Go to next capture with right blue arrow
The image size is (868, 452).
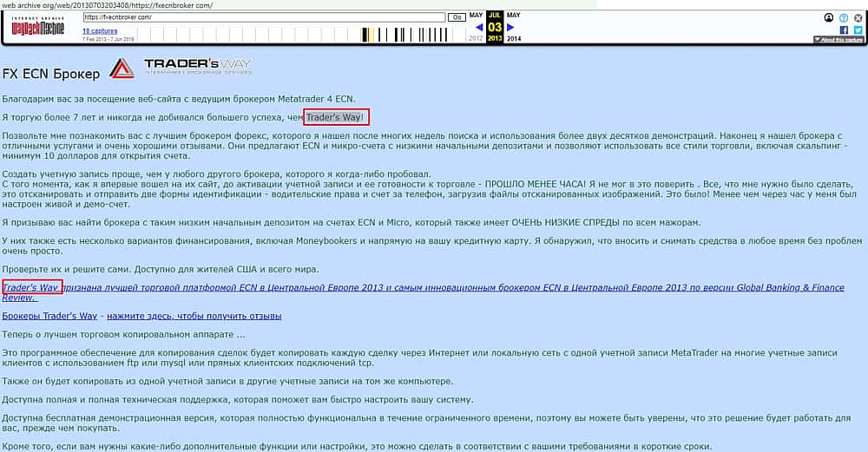(510, 27)
